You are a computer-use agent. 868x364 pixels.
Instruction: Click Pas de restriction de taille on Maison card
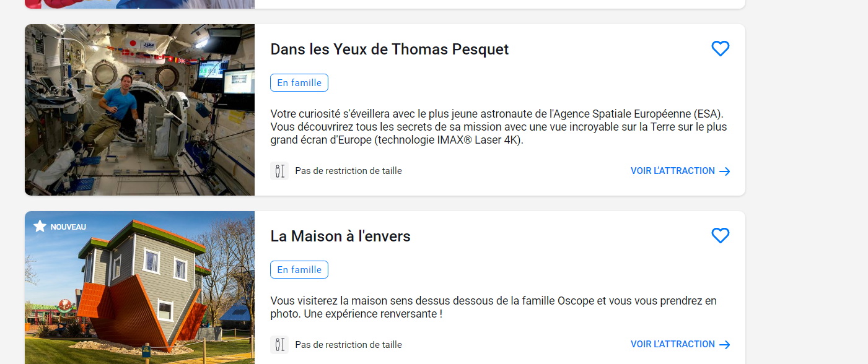click(x=348, y=345)
